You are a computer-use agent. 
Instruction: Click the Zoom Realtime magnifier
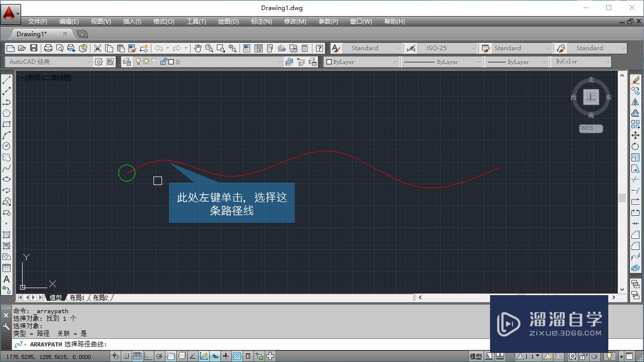click(209, 48)
